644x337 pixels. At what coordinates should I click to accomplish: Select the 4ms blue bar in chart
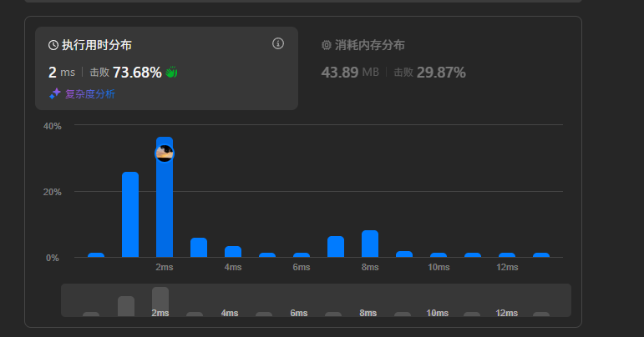click(x=233, y=251)
